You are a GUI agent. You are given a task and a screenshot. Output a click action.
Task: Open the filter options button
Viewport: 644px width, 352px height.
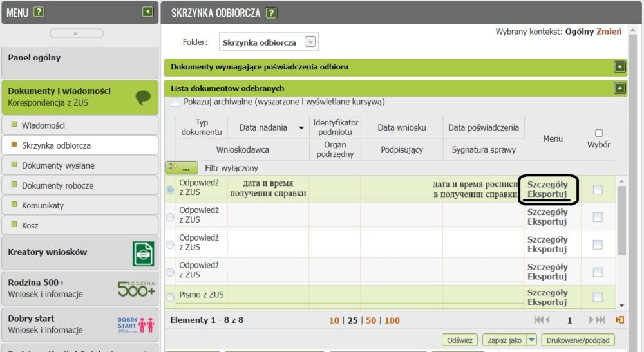pyautogui.click(x=181, y=168)
